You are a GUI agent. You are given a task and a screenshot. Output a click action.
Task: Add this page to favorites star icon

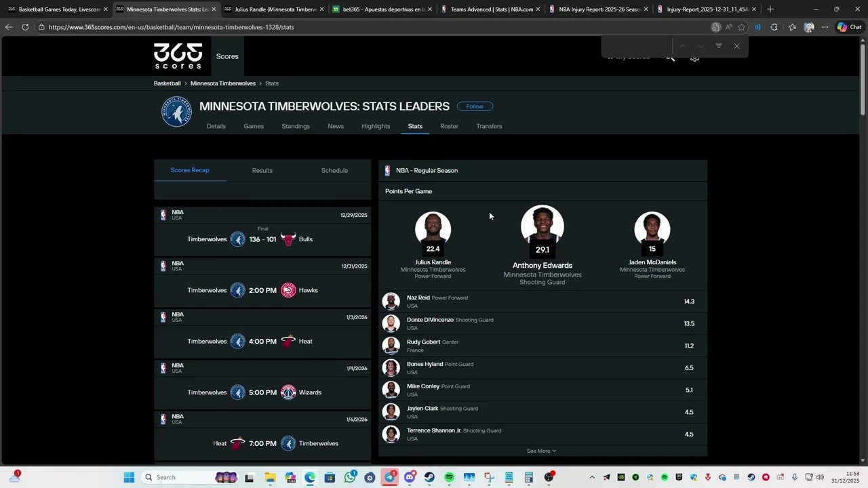click(741, 27)
